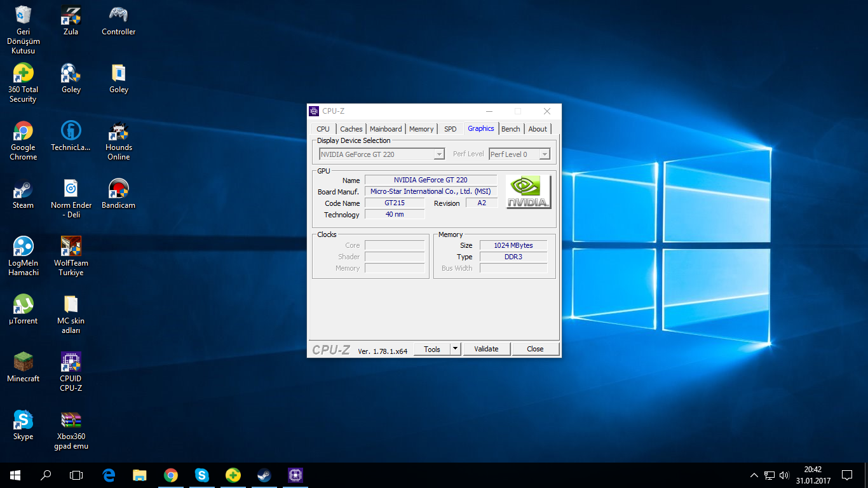The width and height of the screenshot is (868, 488).
Task: Switch to the About tab
Action: pos(538,129)
